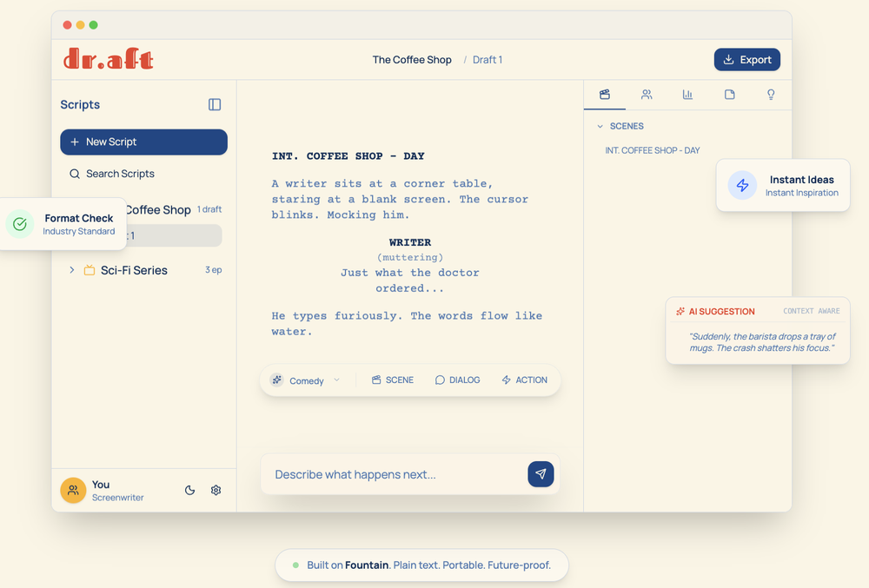Click action line 'A writer sits at a corner table'
Viewport: 869px width, 588px height.
tap(400, 199)
